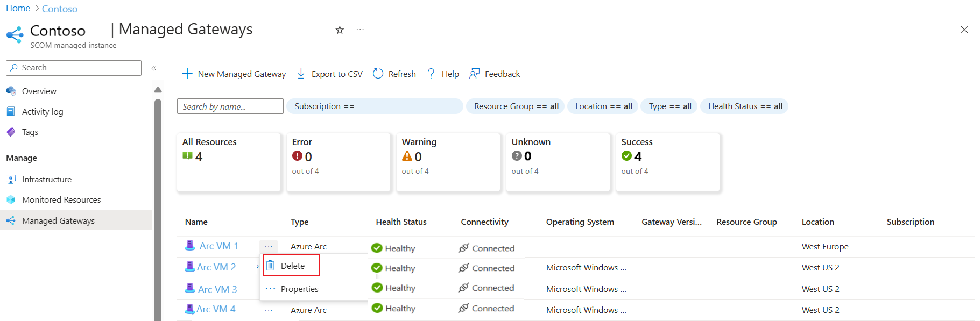Open the Health Status filter
The image size is (980, 321).
click(745, 106)
